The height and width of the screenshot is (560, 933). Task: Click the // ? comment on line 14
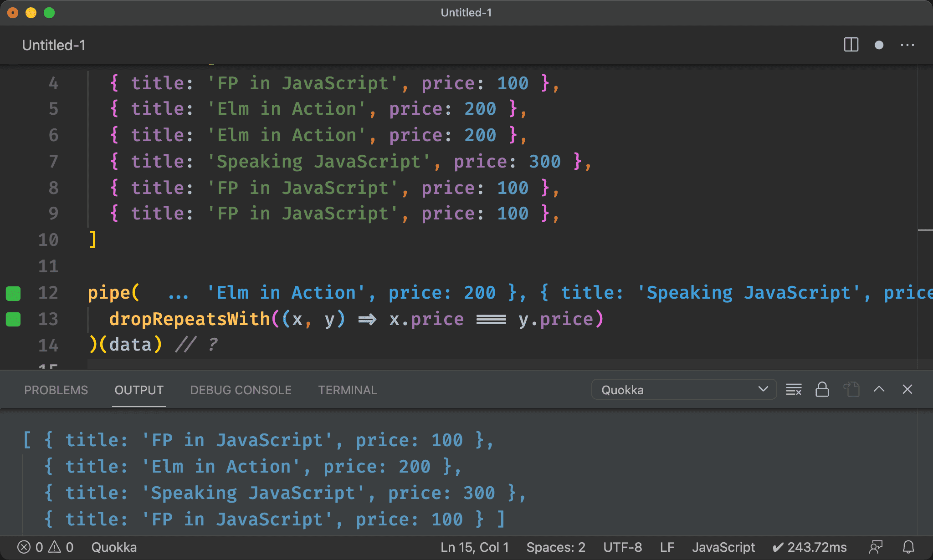pyautogui.click(x=196, y=345)
